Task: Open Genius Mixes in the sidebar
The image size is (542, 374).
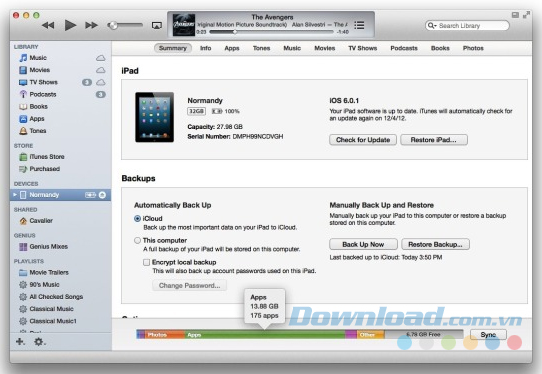Action: (44, 246)
